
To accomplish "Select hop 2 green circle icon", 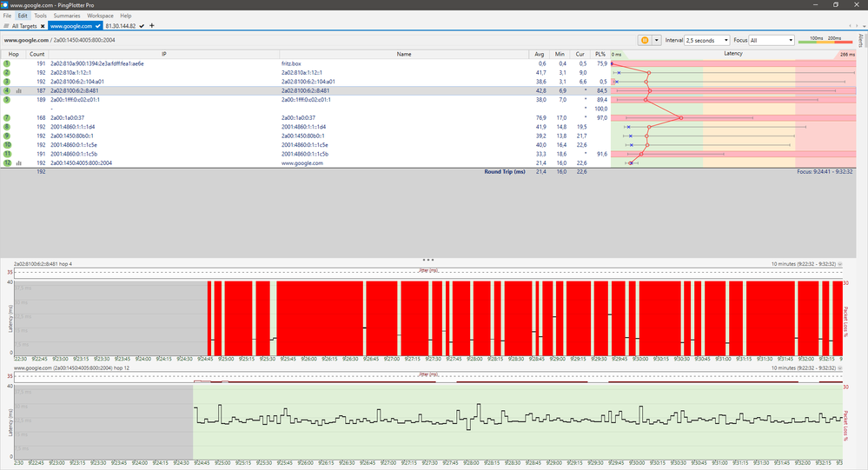I will (x=7, y=72).
